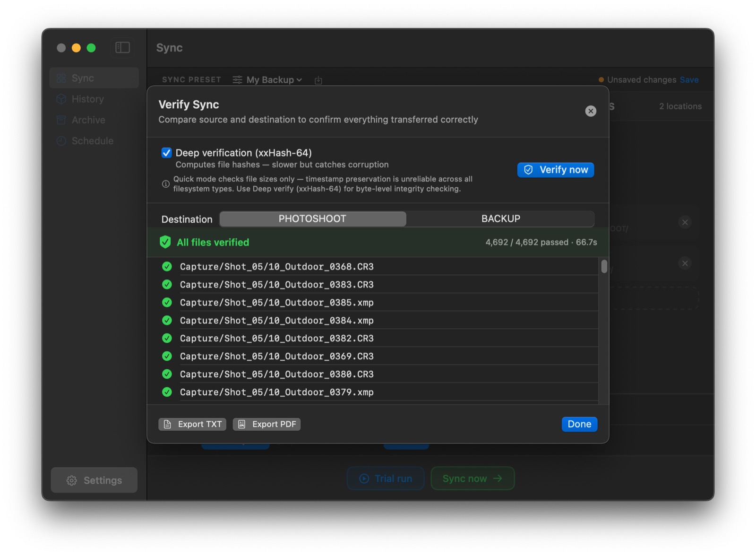The image size is (756, 556).
Task: Click the Verify Sync dialog title
Action: point(189,104)
